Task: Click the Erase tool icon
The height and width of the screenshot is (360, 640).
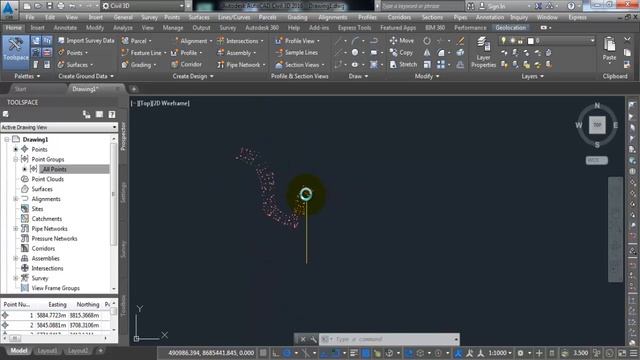Action: (x=460, y=40)
